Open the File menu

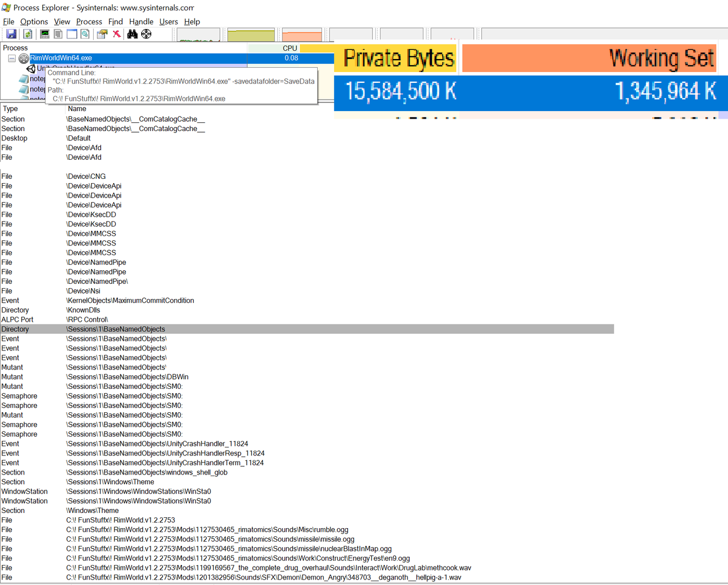pyautogui.click(x=9, y=22)
